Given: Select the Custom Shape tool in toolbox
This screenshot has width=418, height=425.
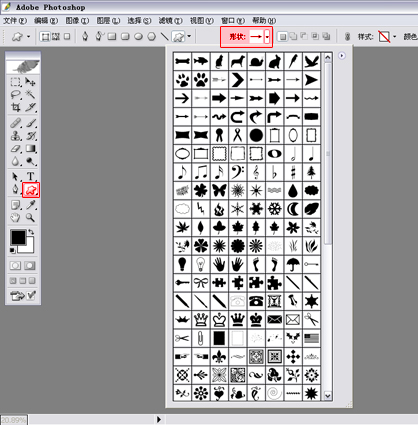Looking at the screenshot, I should [x=31, y=190].
